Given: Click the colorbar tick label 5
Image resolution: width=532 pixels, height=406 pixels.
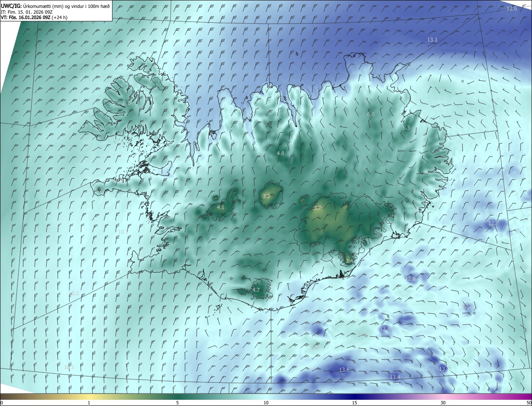Looking at the screenshot, I should pyautogui.click(x=177, y=403).
